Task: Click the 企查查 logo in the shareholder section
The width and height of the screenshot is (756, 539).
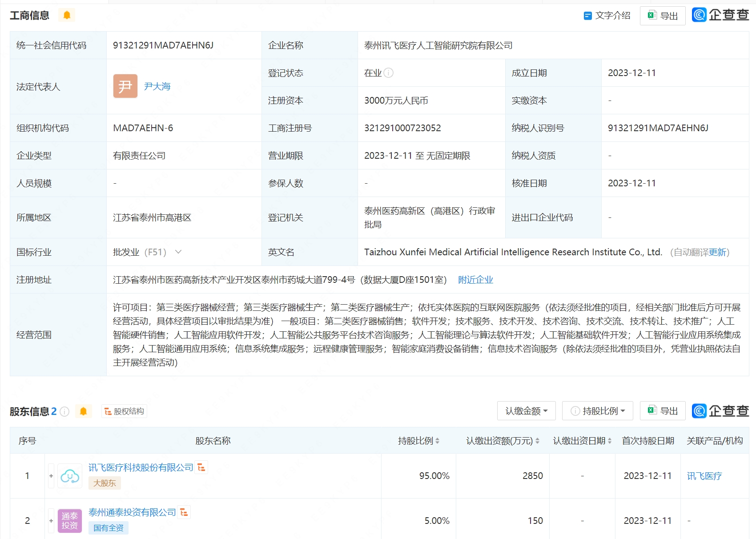Action: pyautogui.click(x=720, y=411)
